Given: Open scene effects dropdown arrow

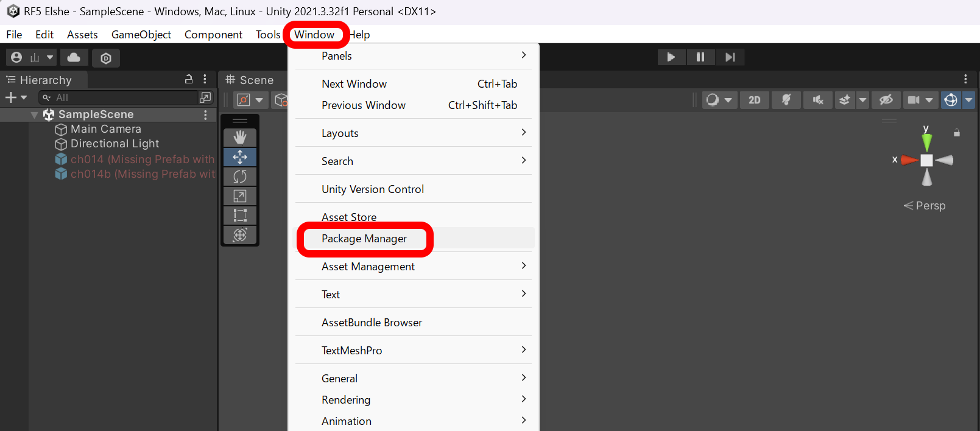Looking at the screenshot, I should (x=862, y=100).
